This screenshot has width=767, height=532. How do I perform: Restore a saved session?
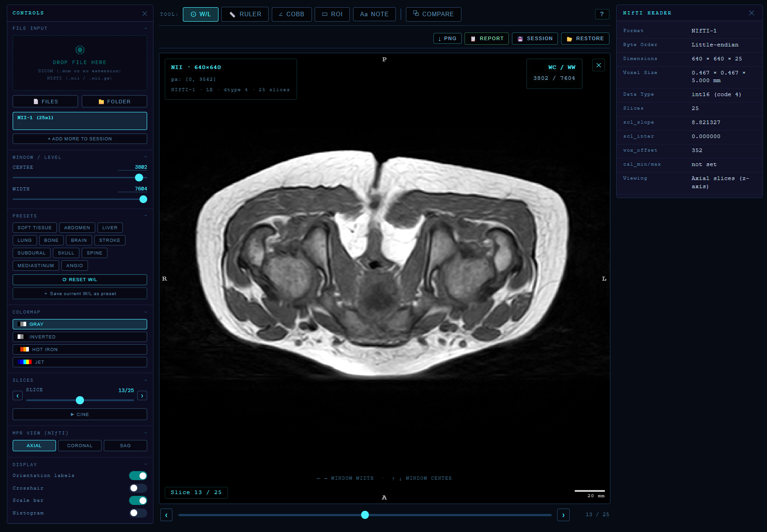(585, 39)
